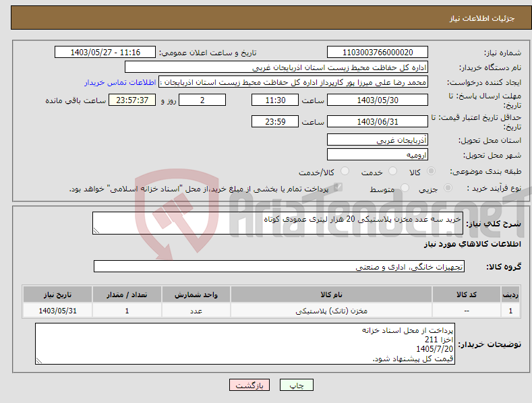Image resolution: width=532 pixels, height=403 pixels.
Task: Click the need date cell 1403/05/31
Action: (x=58, y=311)
